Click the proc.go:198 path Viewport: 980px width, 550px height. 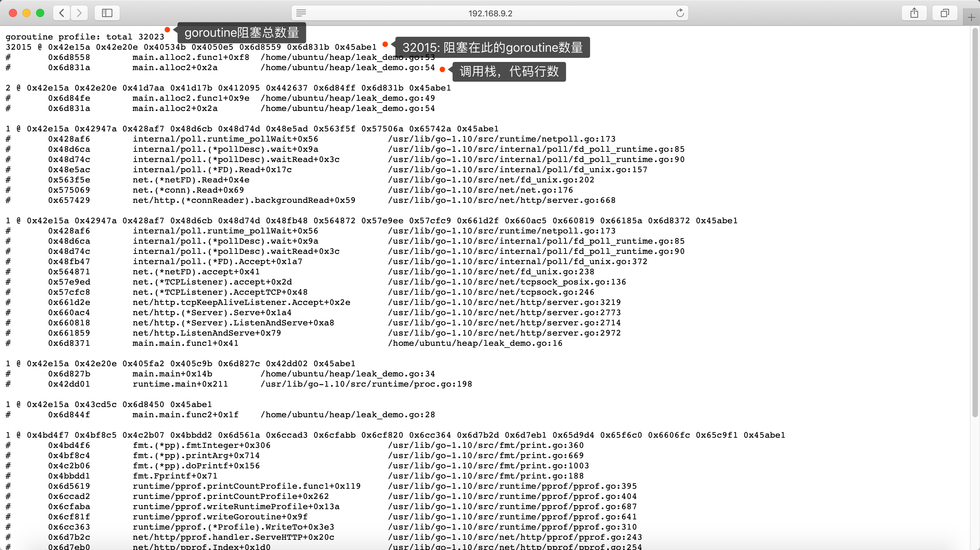366,384
